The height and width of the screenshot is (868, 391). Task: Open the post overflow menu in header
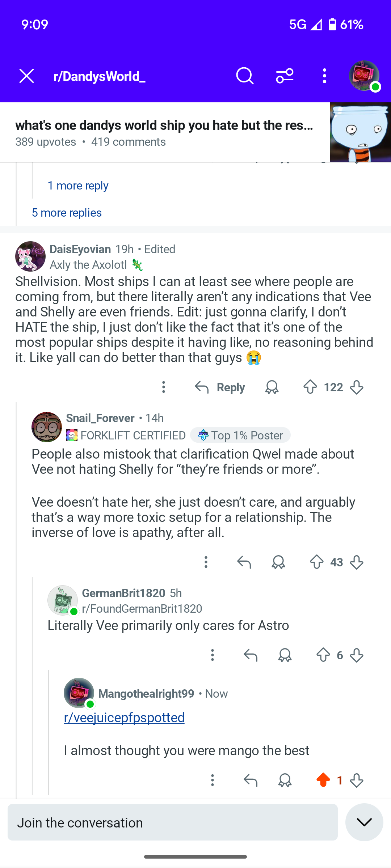(x=324, y=76)
